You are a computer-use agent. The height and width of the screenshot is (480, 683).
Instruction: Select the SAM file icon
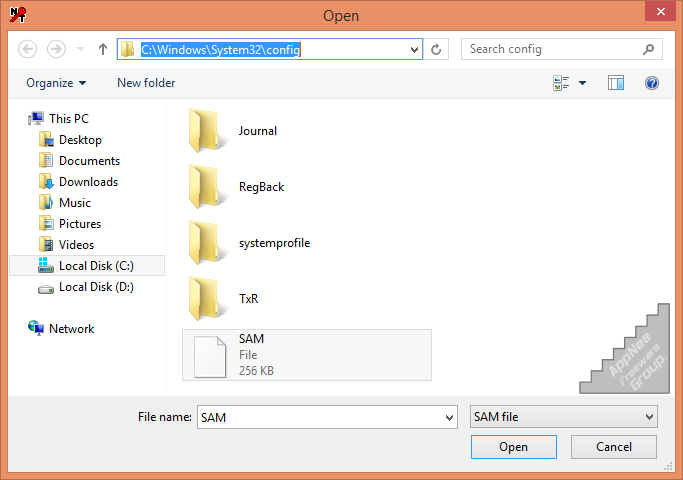tap(210, 356)
